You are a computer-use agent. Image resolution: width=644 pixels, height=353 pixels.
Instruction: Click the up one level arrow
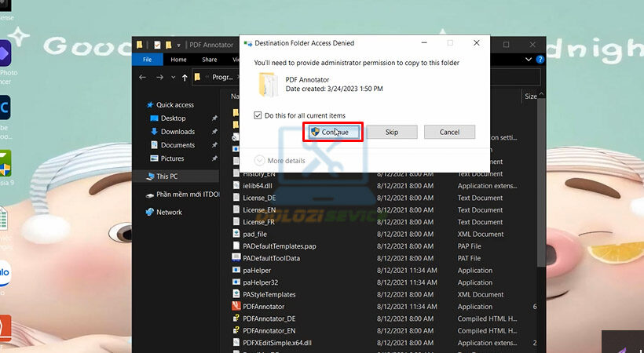(x=184, y=78)
